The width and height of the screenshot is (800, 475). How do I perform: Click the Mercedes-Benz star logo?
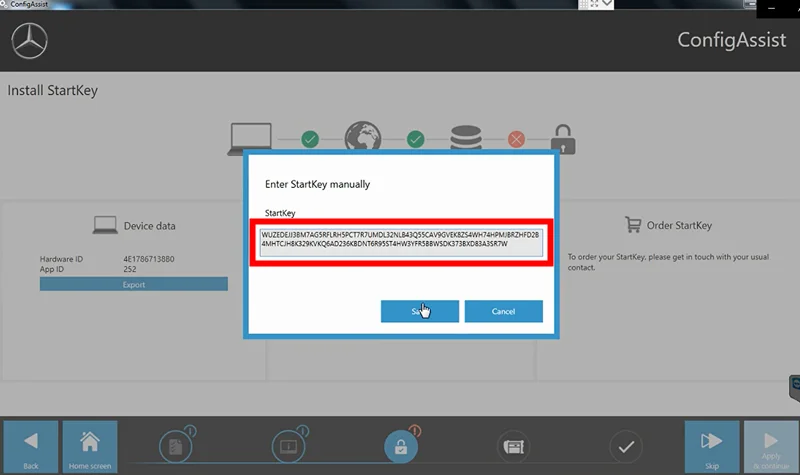(x=30, y=41)
